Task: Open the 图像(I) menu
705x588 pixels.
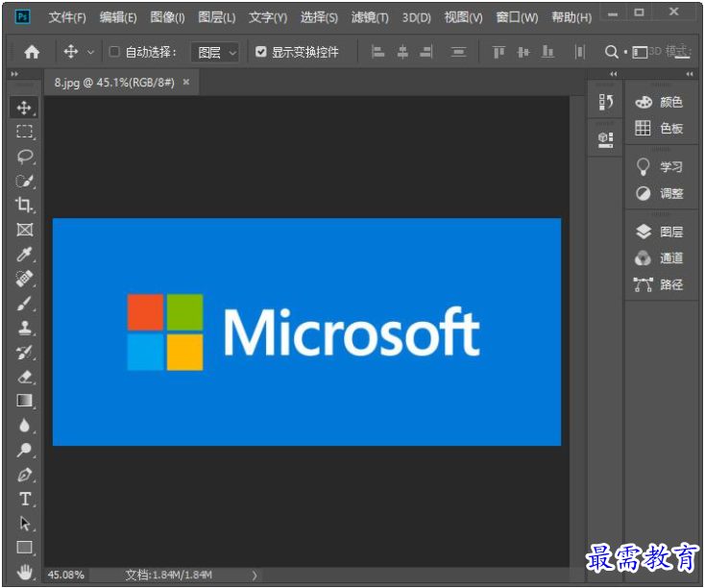Action: pyautogui.click(x=167, y=17)
